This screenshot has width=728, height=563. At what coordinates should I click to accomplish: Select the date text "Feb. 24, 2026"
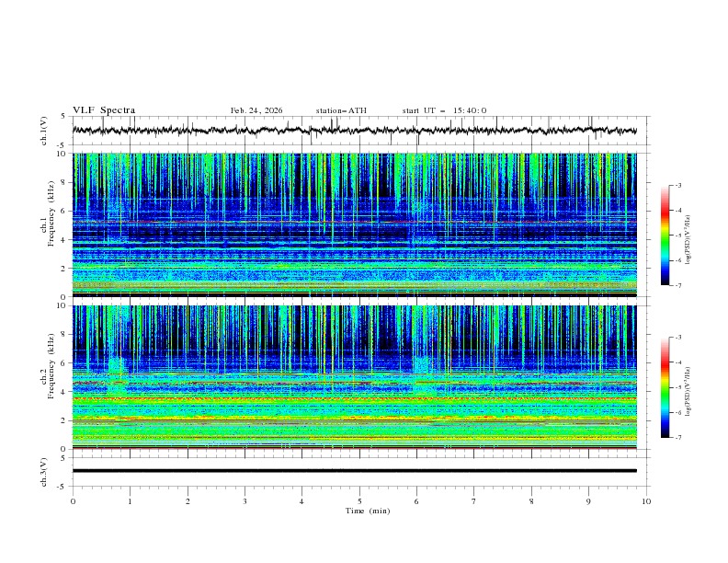point(256,110)
